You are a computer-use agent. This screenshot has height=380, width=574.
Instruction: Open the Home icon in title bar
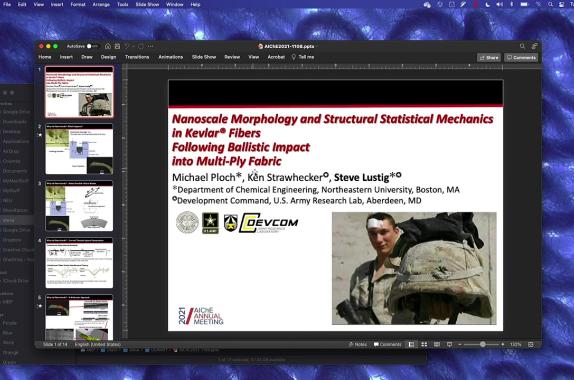tap(108, 46)
